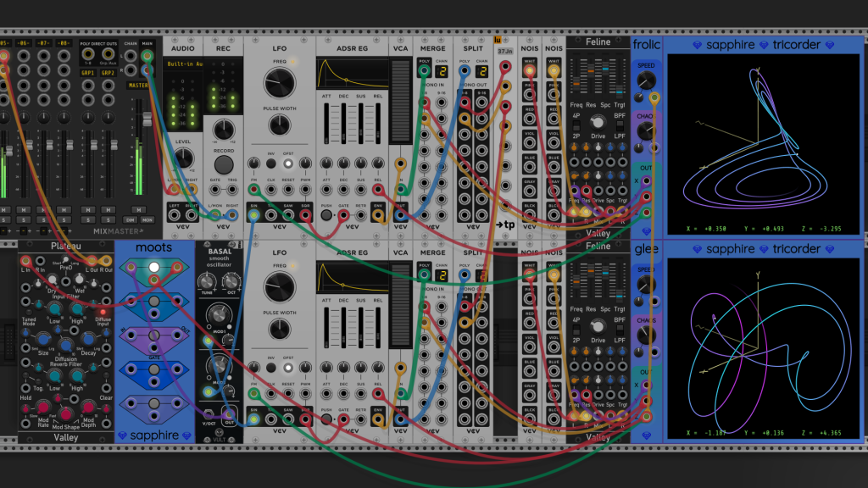Click the level meter of the VCA beside MERGE in the upper row

pyautogui.click(x=400, y=102)
